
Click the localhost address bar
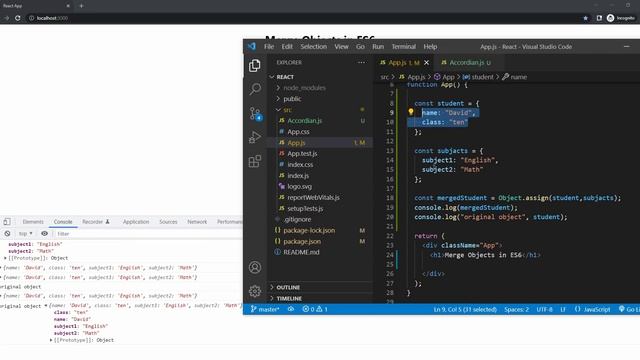pos(302,18)
